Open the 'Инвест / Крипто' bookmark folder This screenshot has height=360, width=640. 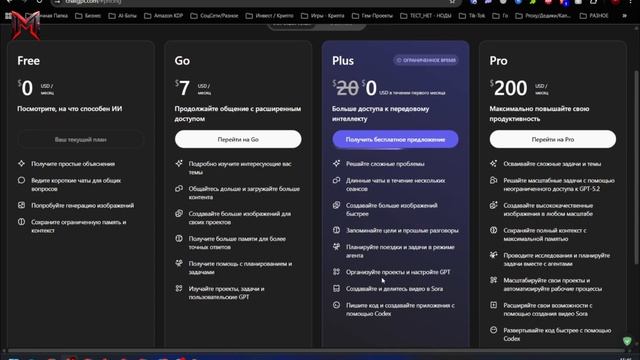[x=270, y=16]
